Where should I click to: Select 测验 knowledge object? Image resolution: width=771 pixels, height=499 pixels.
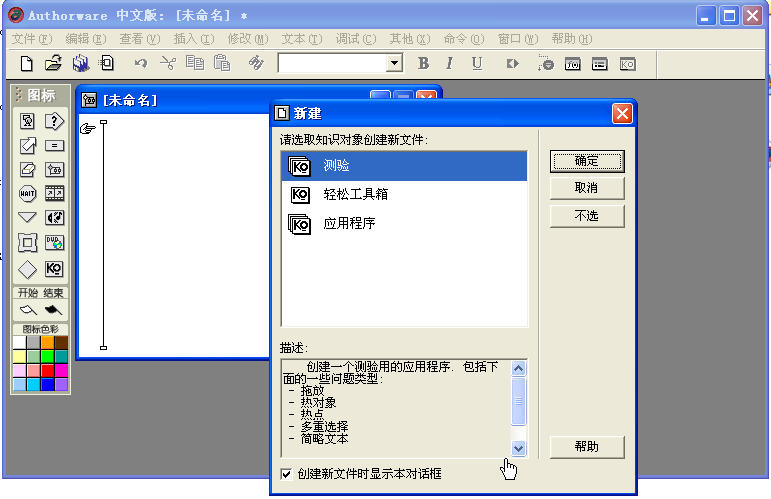click(x=404, y=166)
